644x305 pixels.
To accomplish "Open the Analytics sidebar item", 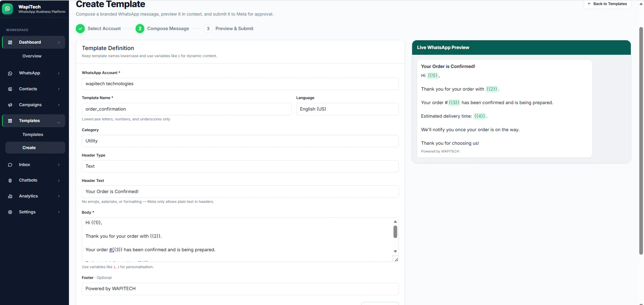I will 33,196.
